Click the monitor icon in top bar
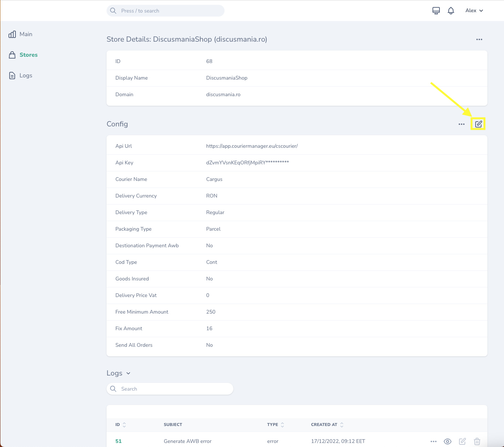 [x=436, y=11]
